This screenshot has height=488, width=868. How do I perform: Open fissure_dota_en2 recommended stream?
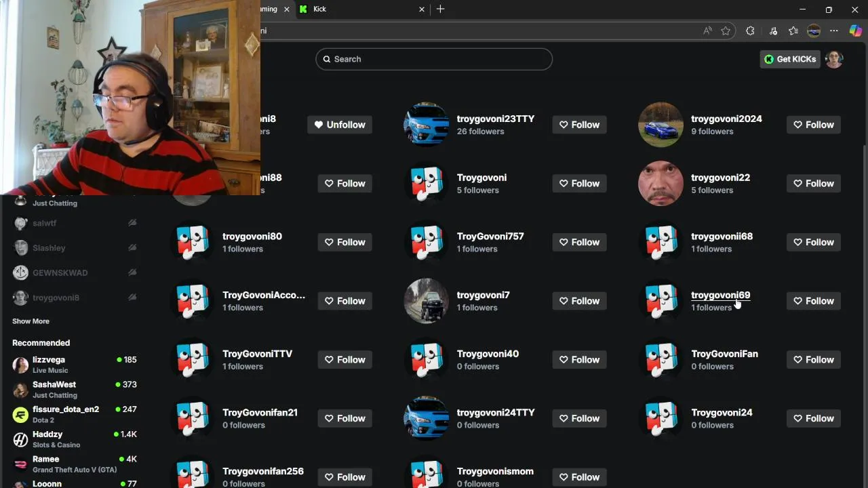click(75, 414)
